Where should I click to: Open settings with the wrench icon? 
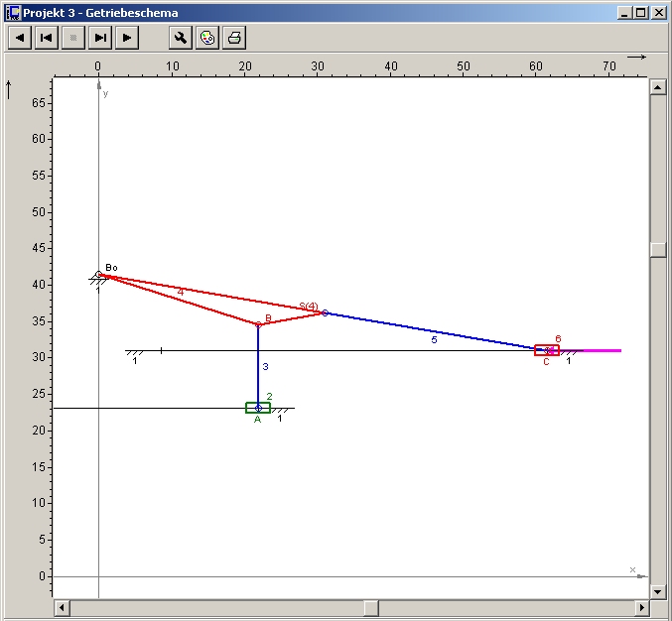pos(181,38)
